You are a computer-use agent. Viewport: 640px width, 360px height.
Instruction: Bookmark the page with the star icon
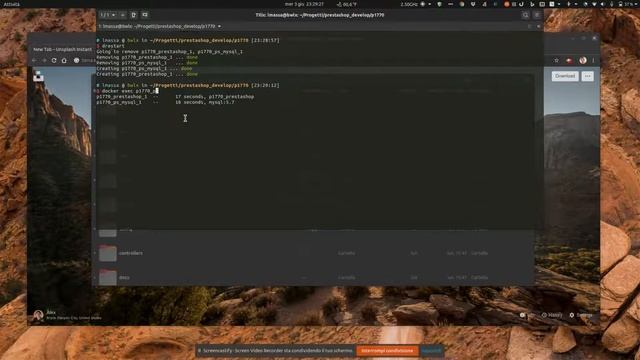tap(556, 60)
